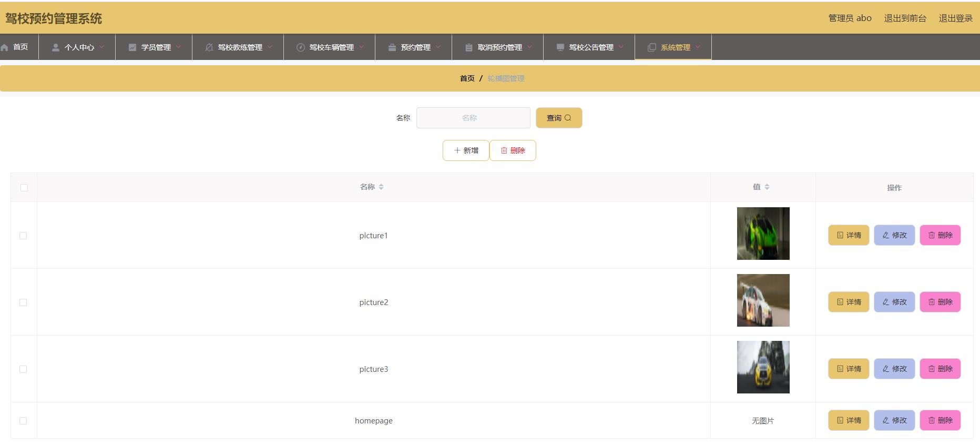Screen dimensions: 980x445
Task: Expand the 驾校教练管理 dropdown arrow
Action: [x=270, y=47]
